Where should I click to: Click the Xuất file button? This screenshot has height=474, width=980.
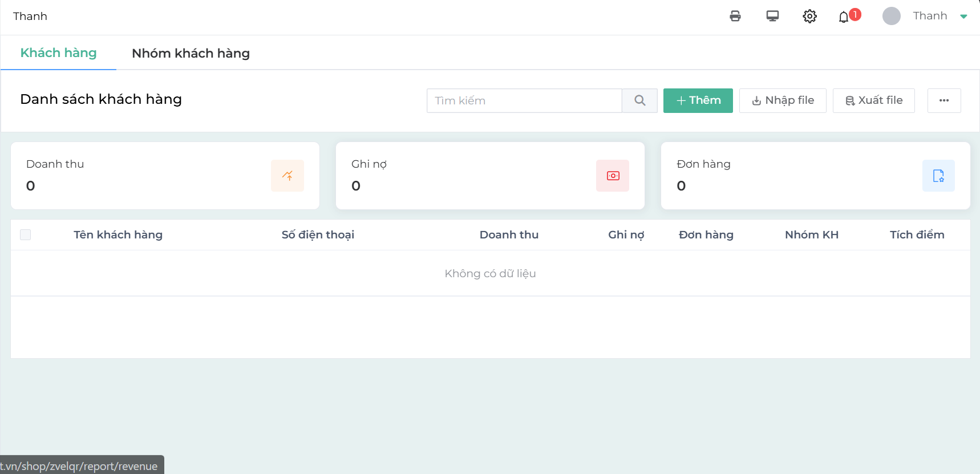pos(874,100)
